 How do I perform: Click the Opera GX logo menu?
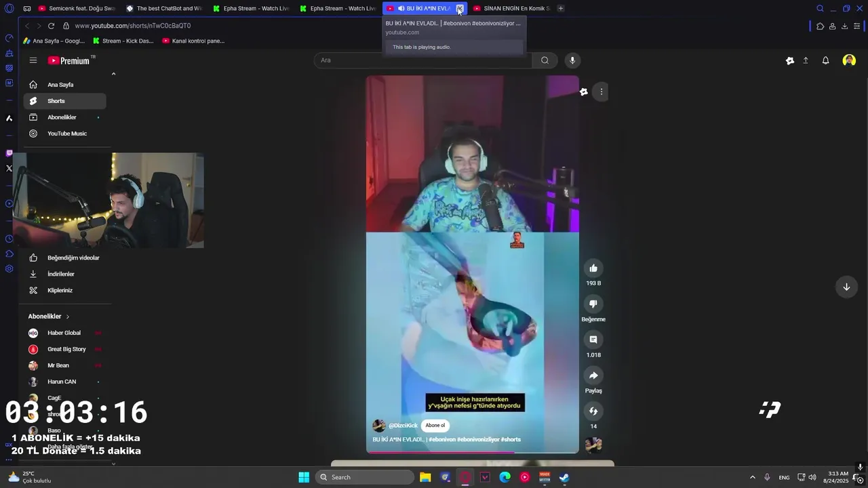click(9, 9)
